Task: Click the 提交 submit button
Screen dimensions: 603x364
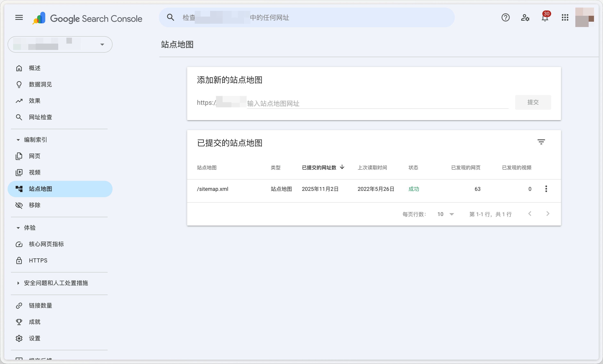Action: click(533, 102)
